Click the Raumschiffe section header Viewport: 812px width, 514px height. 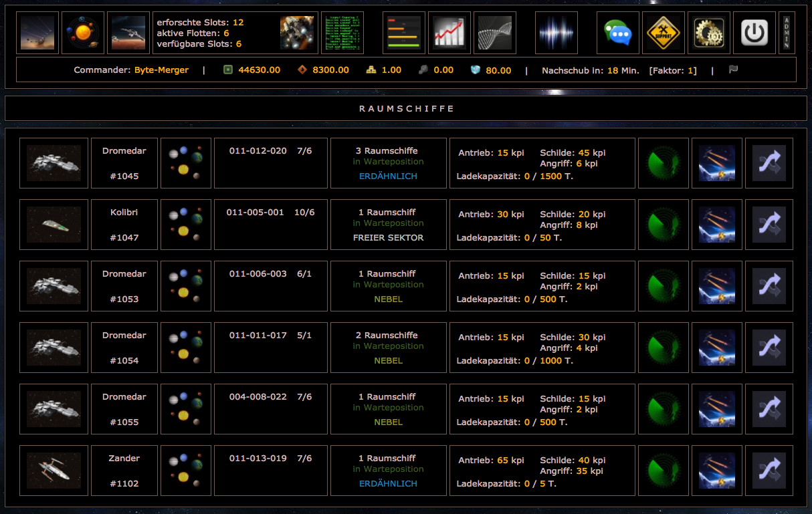coord(406,108)
